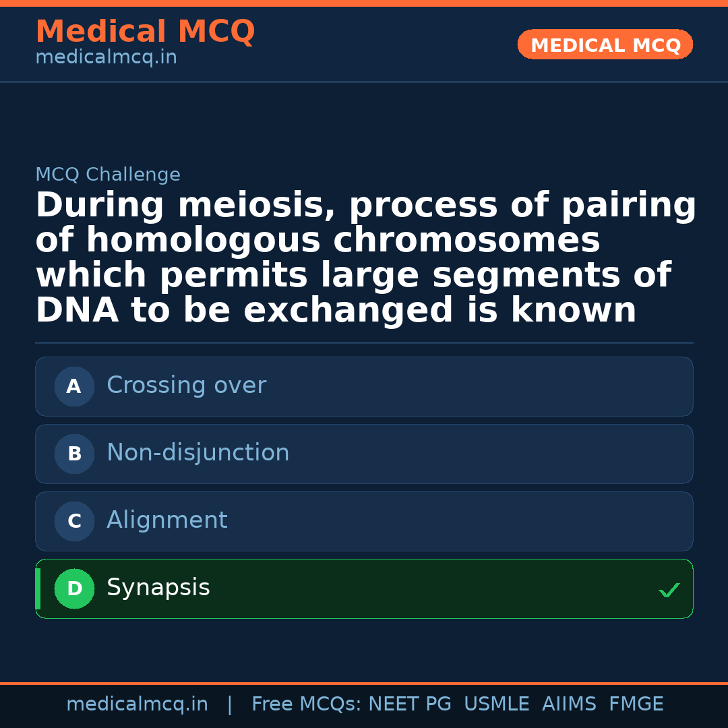Viewport: 728px width, 728px height.
Task: Click the USMLE footer text
Action: point(496,704)
